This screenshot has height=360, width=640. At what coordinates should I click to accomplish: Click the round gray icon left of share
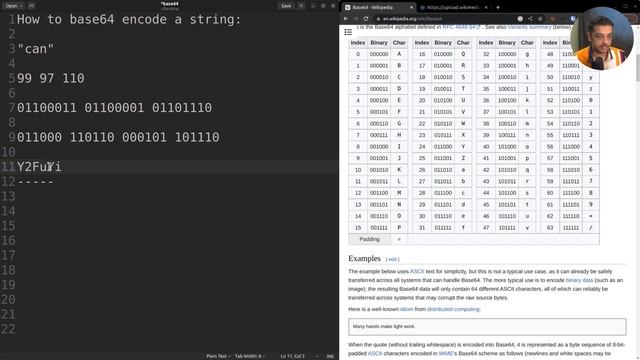(x=520, y=19)
